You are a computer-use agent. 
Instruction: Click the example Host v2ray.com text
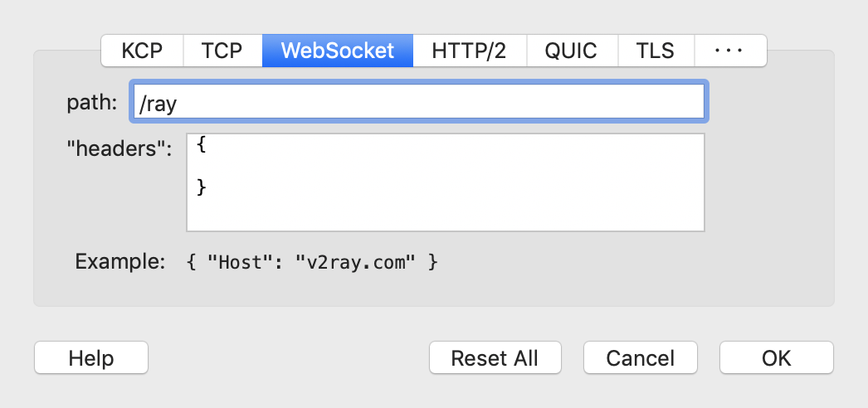(x=312, y=262)
